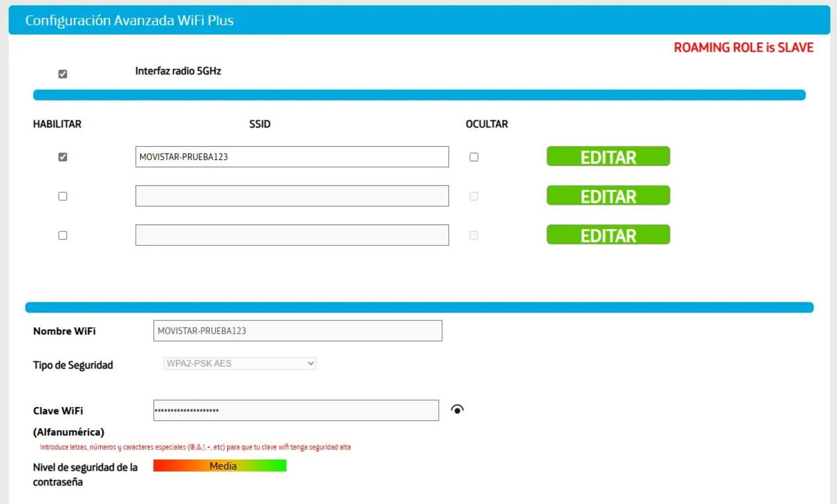
Task: Click the SSID column header
Action: [260, 124]
